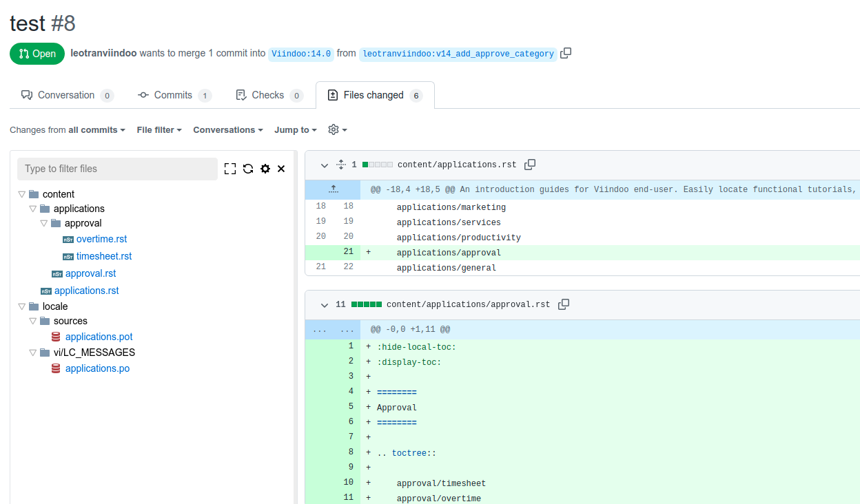This screenshot has height=504, width=860.
Task: Collapse the approval folder in tree
Action: click(44, 223)
